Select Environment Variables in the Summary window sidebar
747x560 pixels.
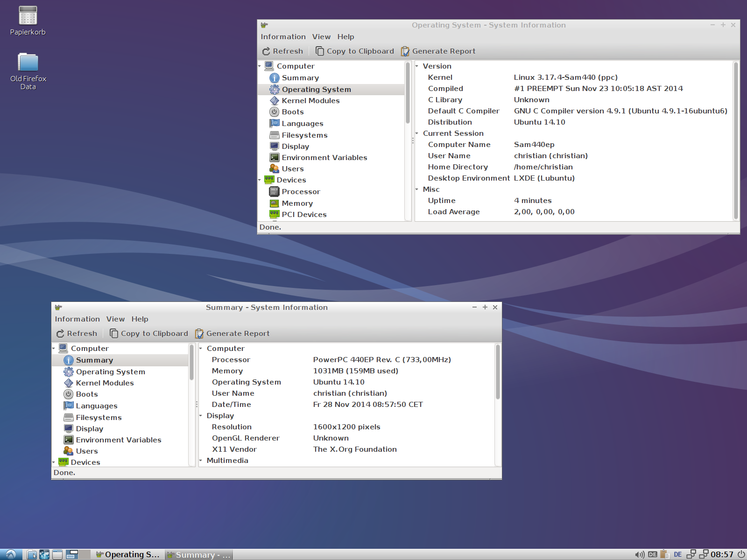pos(118,440)
